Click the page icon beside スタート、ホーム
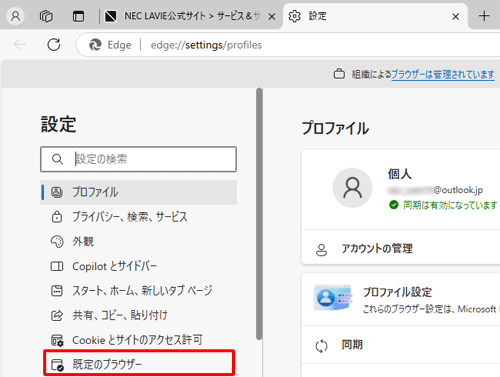The height and width of the screenshot is (377, 500). 57,291
